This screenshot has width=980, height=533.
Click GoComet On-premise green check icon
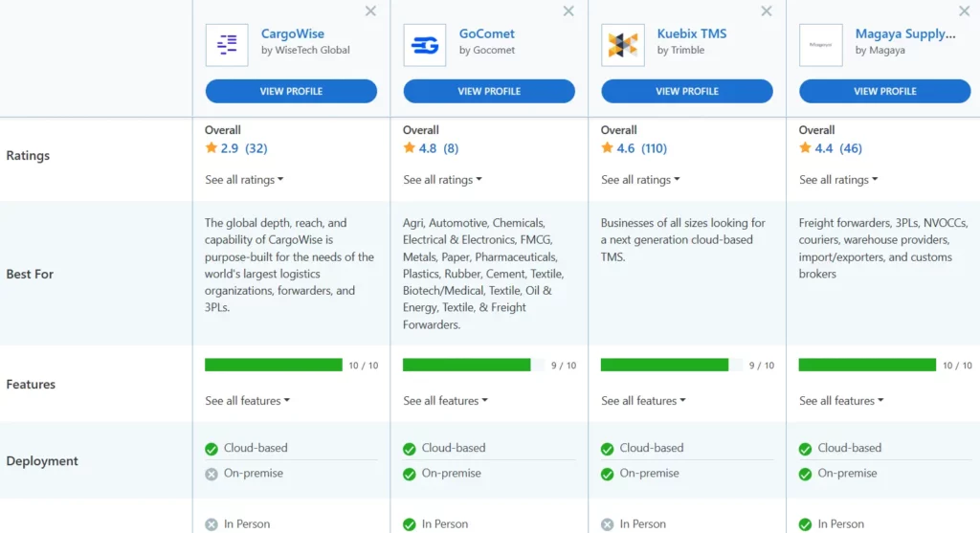[410, 475]
